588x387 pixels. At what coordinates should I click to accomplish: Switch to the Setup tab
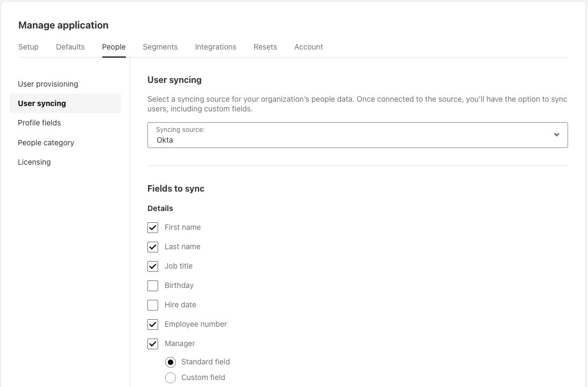pos(29,47)
